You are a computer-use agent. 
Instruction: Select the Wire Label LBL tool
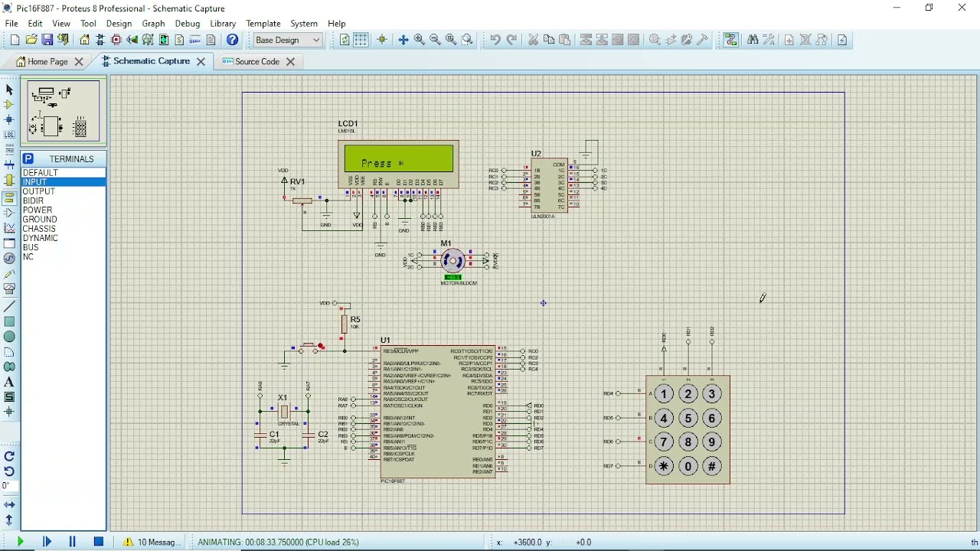[9, 135]
